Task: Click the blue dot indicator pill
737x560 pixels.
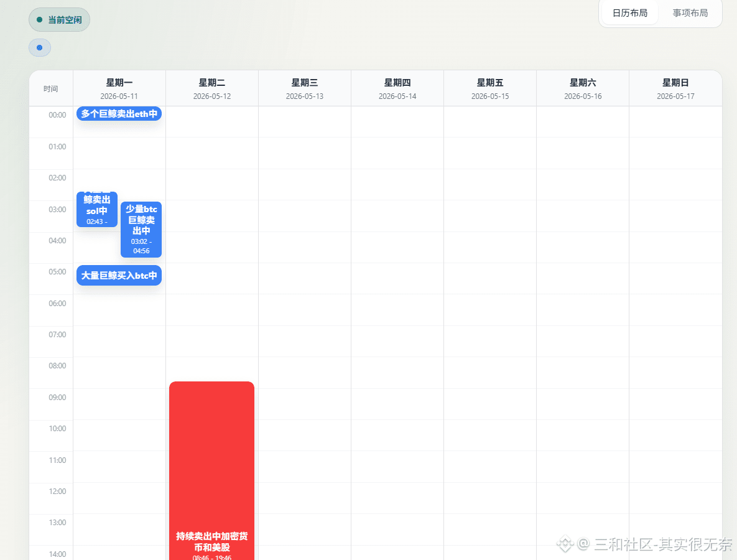Action: 39,47
